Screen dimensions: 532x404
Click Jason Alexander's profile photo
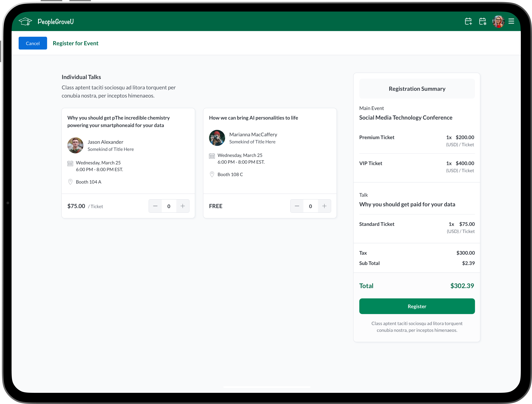75,145
